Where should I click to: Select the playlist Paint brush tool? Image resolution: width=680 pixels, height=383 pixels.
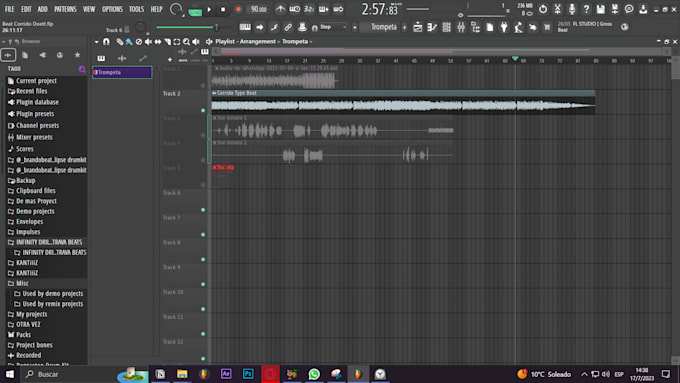[129, 42]
